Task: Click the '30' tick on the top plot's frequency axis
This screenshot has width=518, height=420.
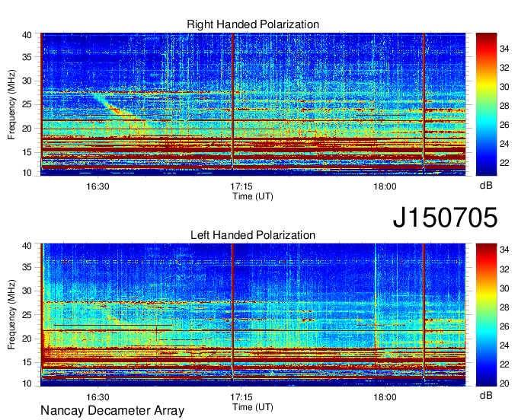Action: coord(27,81)
